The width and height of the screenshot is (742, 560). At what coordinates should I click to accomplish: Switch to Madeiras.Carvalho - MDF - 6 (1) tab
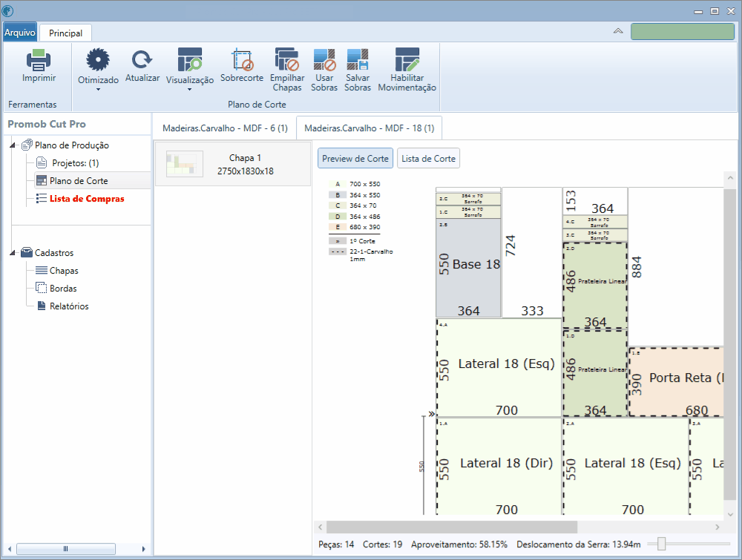(x=225, y=128)
